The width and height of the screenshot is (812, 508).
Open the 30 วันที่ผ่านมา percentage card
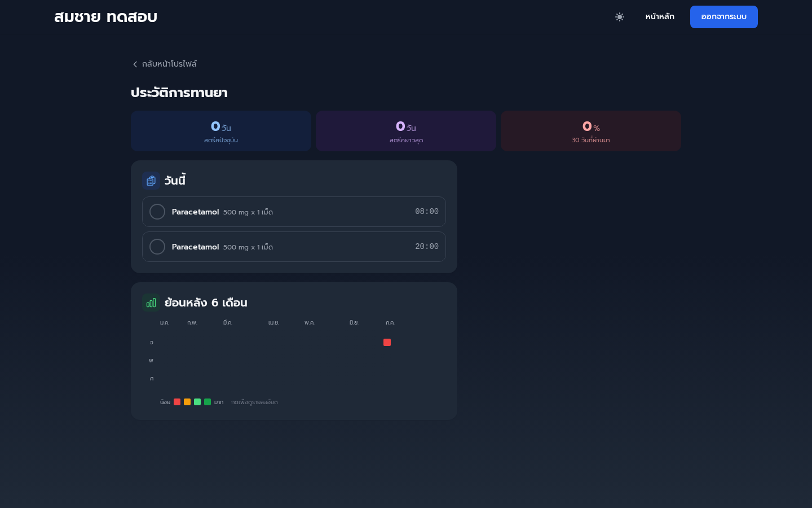[591, 131]
